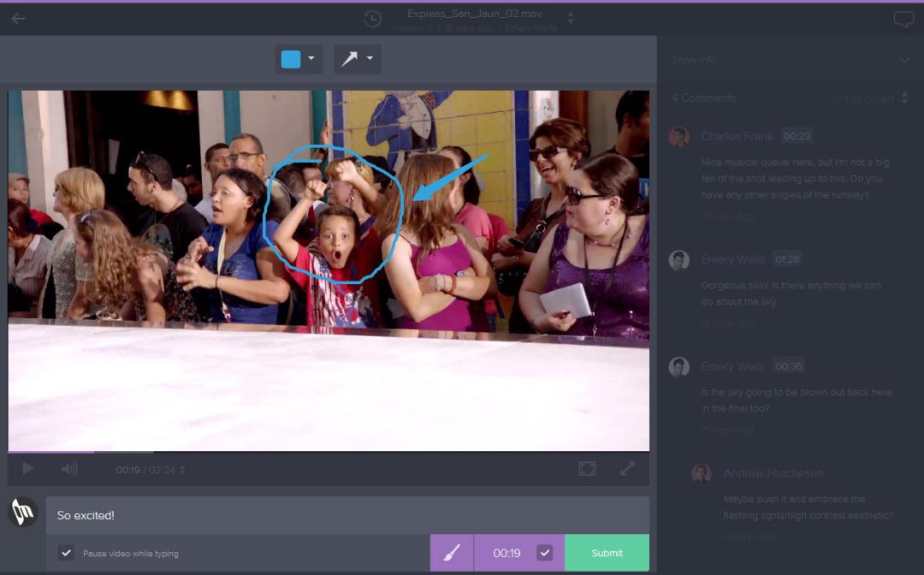Screen dimensions: 924x575
Task: Jump to 00:23 comment timestamp
Action: (x=797, y=136)
